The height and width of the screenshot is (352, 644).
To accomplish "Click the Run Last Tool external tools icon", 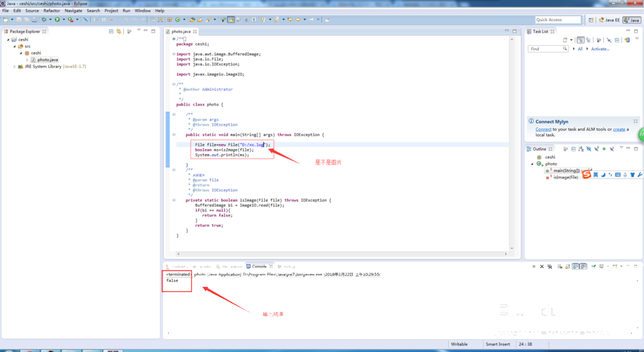I will [71, 19].
